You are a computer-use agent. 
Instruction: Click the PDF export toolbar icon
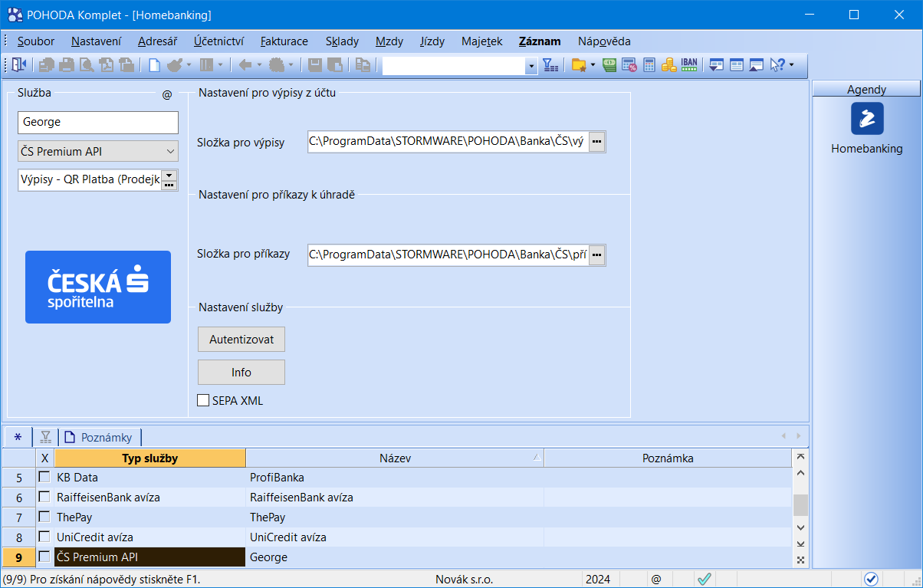coord(107,66)
